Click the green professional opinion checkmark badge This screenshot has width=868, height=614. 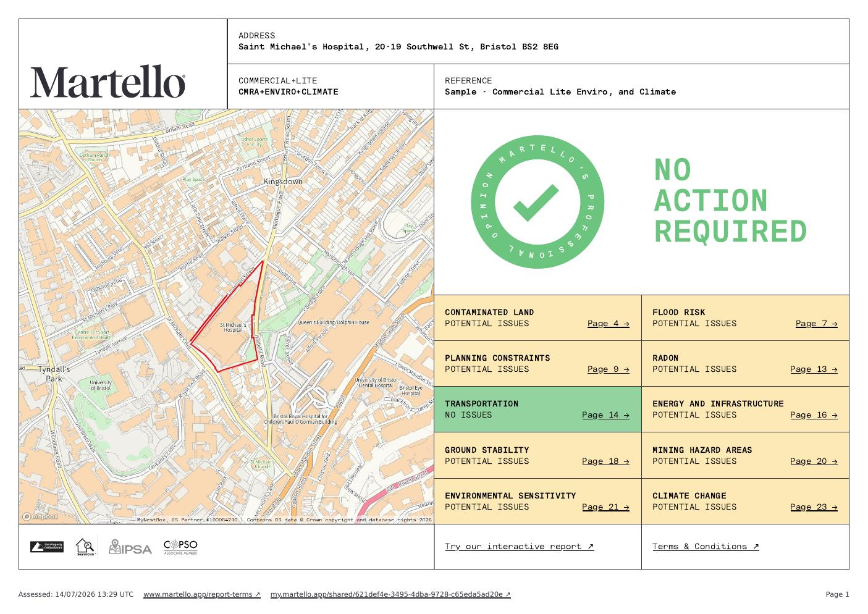click(x=537, y=202)
